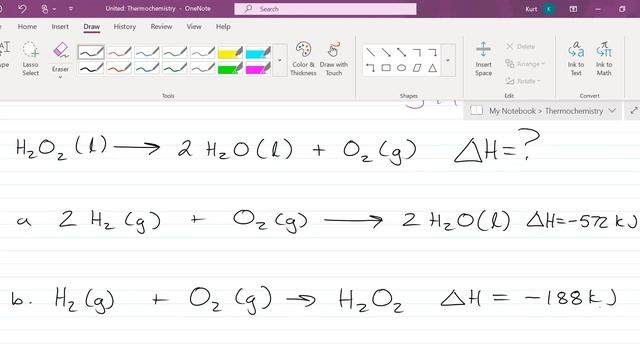
Task: Open the Review tab
Action: click(161, 27)
